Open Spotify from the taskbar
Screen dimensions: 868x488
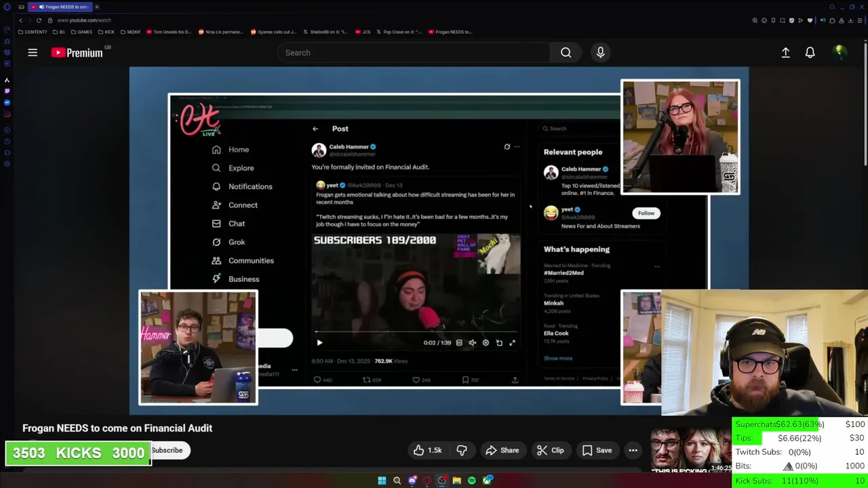click(471, 481)
